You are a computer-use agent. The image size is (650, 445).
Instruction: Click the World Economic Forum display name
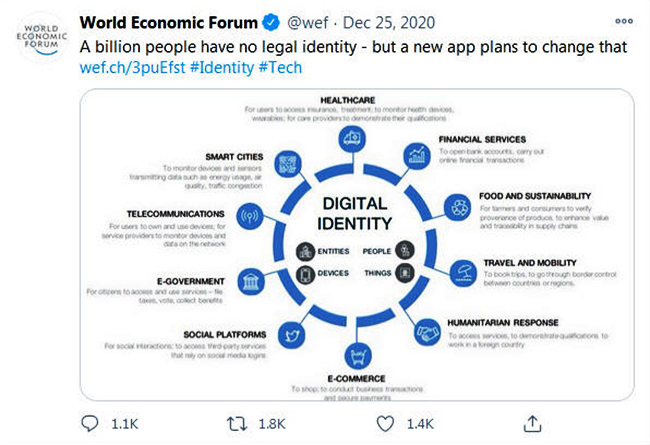[x=167, y=22]
